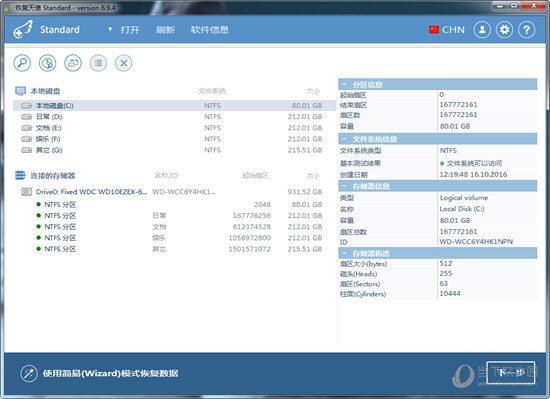Click the 本地磁盘 computer icon
This screenshot has width=550, height=399.
coord(20,91)
